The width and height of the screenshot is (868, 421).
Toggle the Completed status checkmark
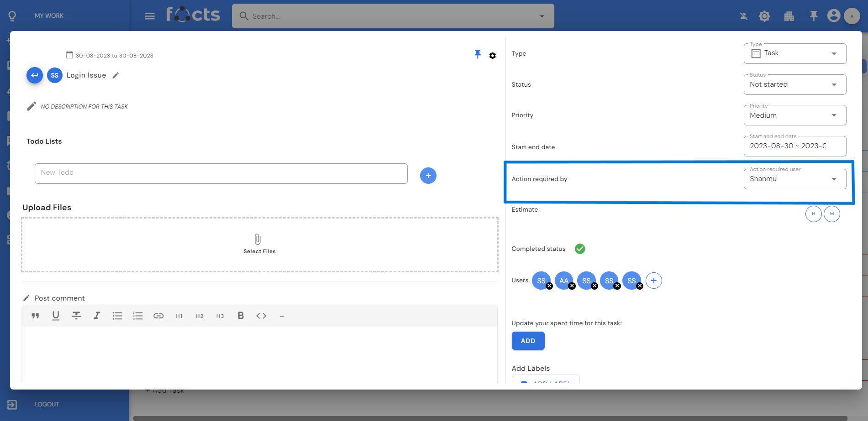point(580,249)
